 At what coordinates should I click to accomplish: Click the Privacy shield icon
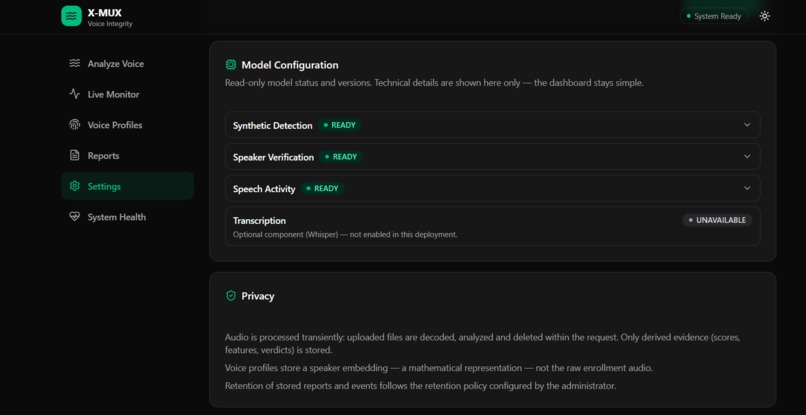231,296
